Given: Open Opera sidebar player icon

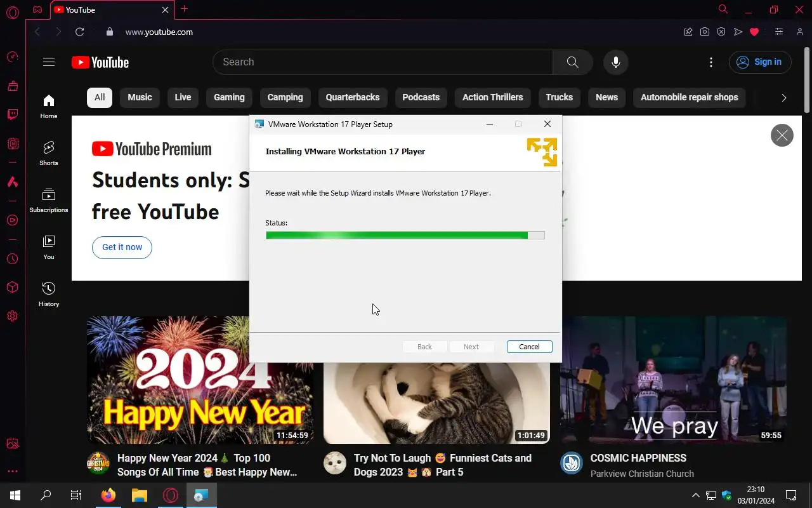Looking at the screenshot, I should (x=12, y=220).
